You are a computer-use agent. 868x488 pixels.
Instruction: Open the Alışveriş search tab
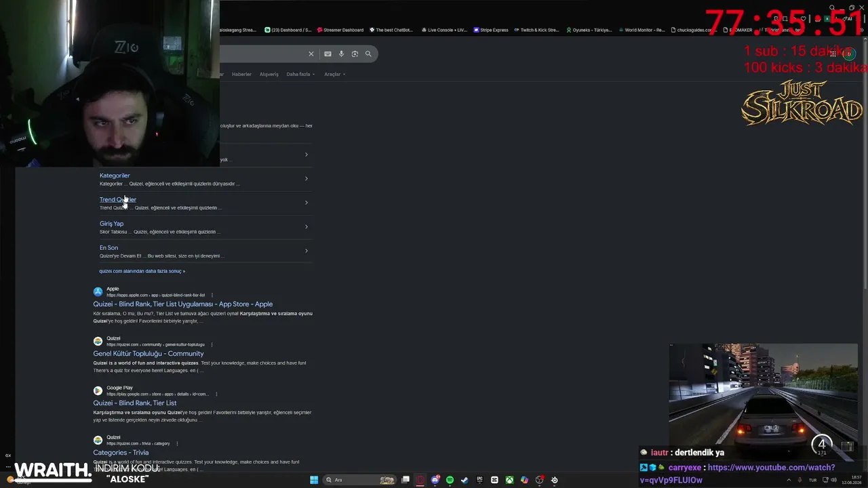[x=269, y=74]
